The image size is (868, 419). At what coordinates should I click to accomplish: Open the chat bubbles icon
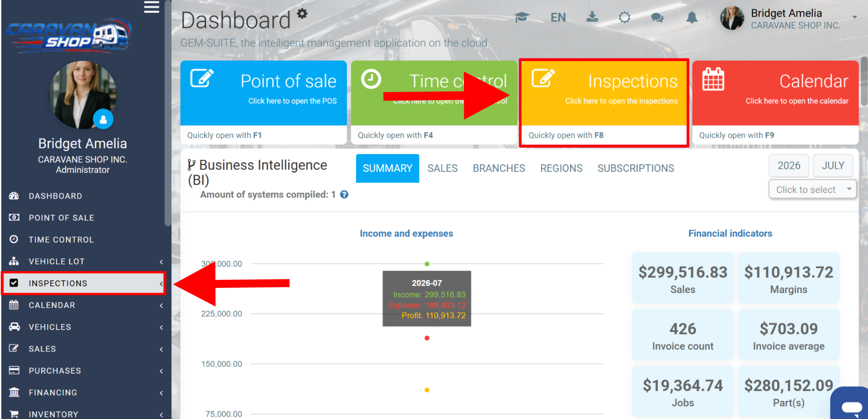point(657,18)
